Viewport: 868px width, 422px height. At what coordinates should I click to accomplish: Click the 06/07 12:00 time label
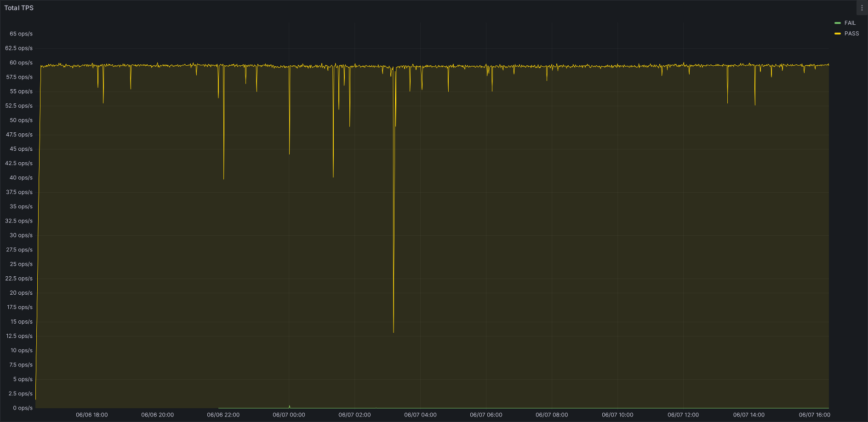click(x=684, y=415)
